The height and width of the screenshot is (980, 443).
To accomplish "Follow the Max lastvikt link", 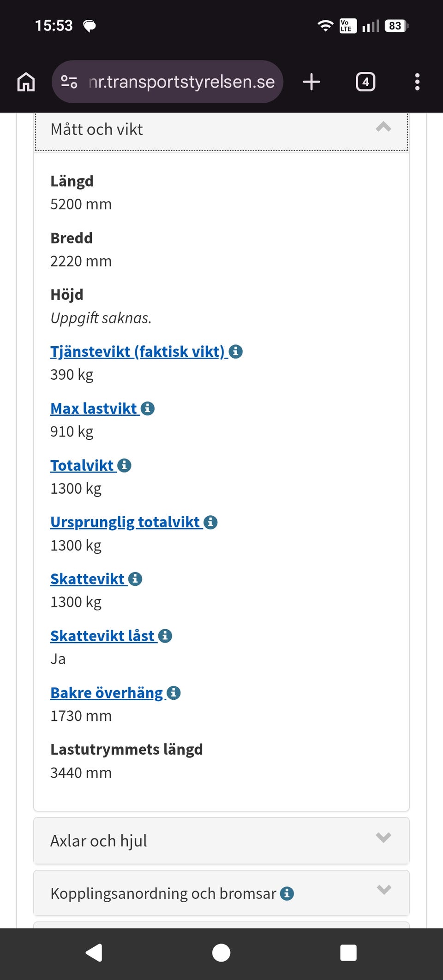I will (94, 408).
